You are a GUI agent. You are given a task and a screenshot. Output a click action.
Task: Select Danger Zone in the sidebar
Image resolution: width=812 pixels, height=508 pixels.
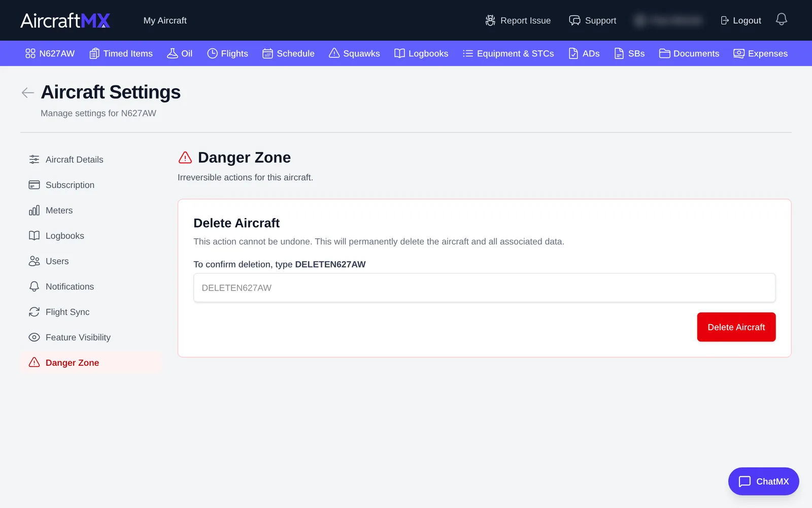[91, 363]
